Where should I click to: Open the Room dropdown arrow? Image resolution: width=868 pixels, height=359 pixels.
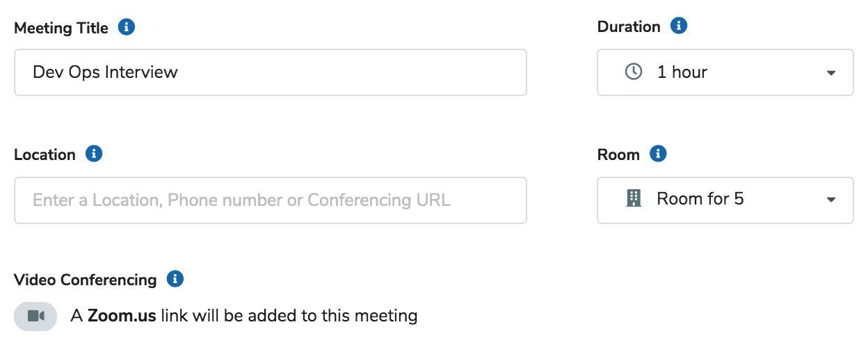pos(830,200)
